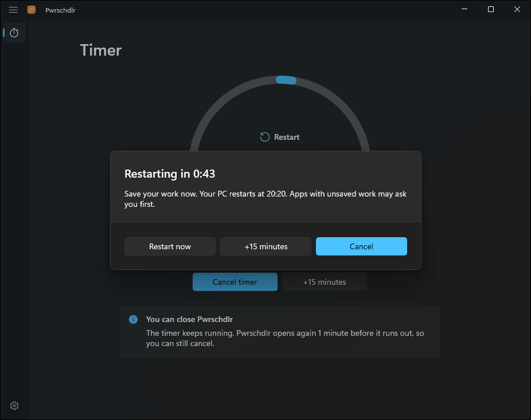Minimize the Pwrschdlr window

(464, 10)
